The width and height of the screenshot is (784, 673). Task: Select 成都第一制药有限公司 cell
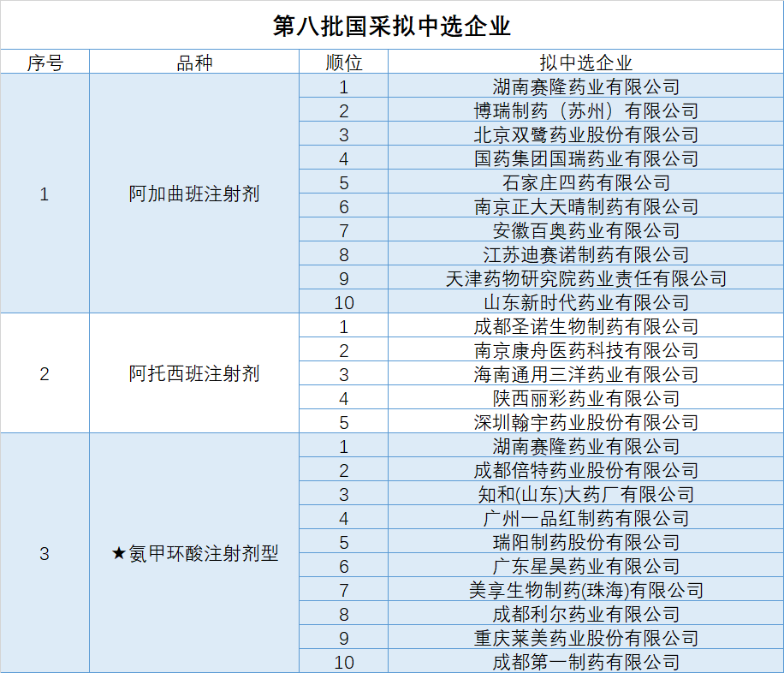585,662
